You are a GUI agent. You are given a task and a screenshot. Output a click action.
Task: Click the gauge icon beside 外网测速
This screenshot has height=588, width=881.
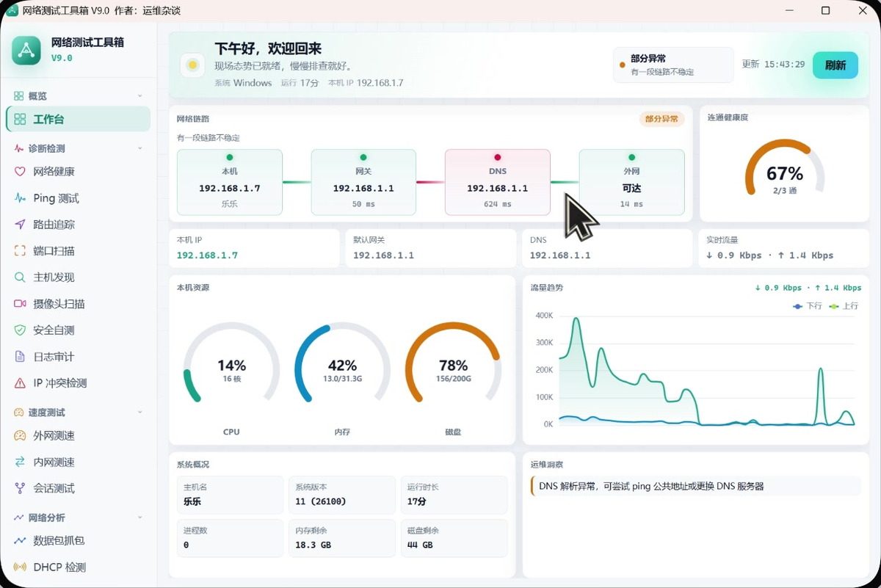20,436
